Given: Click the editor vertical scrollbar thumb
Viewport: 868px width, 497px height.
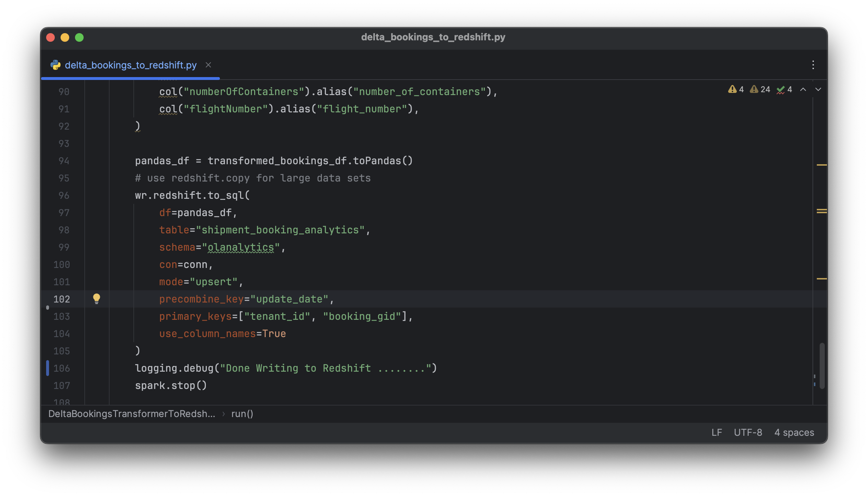Looking at the screenshot, I should click(x=822, y=366).
